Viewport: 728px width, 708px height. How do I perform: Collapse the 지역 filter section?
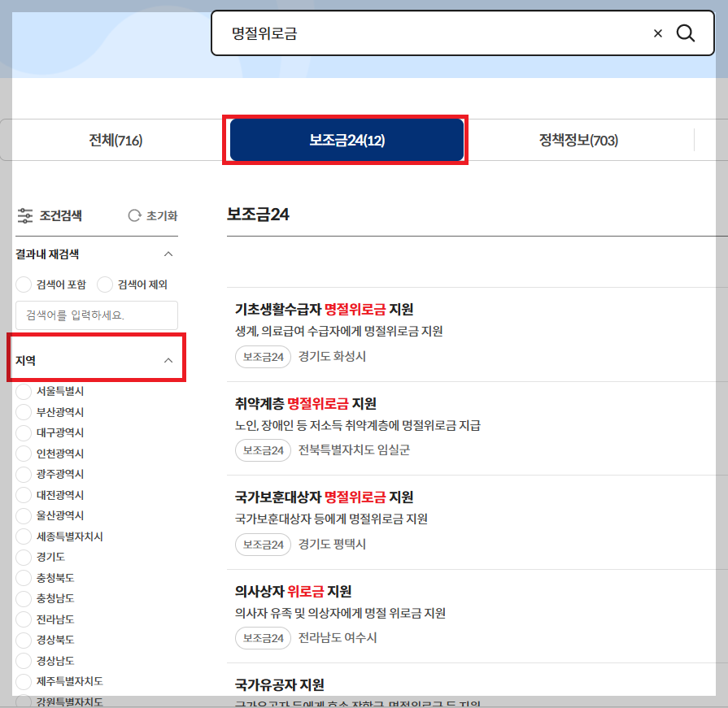point(168,358)
